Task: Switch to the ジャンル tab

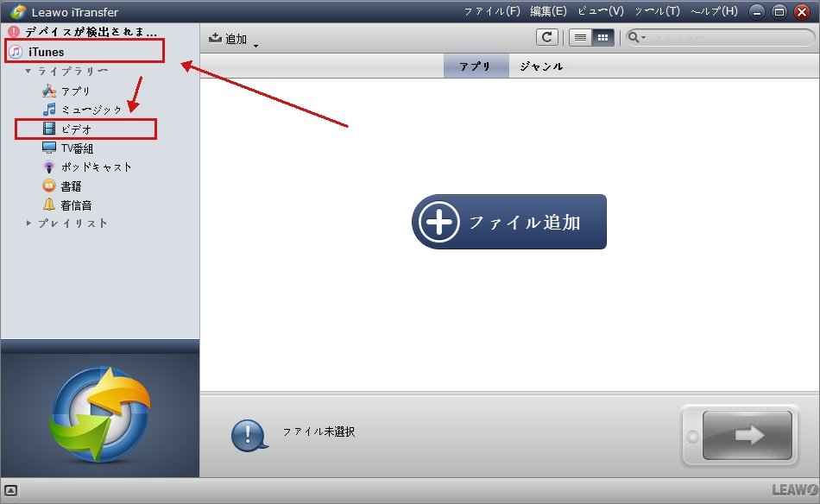Action: (x=540, y=65)
